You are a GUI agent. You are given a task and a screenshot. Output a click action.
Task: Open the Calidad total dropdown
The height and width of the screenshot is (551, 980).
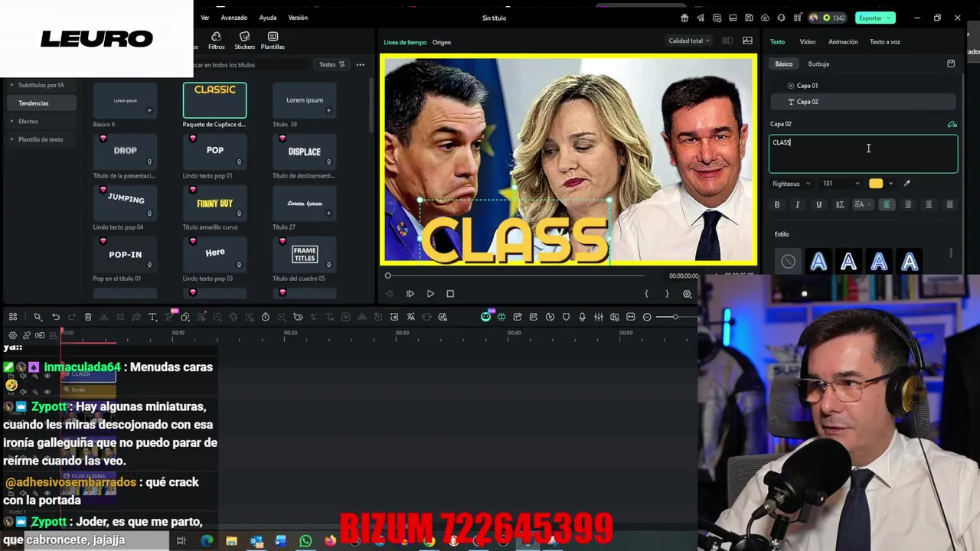click(689, 41)
